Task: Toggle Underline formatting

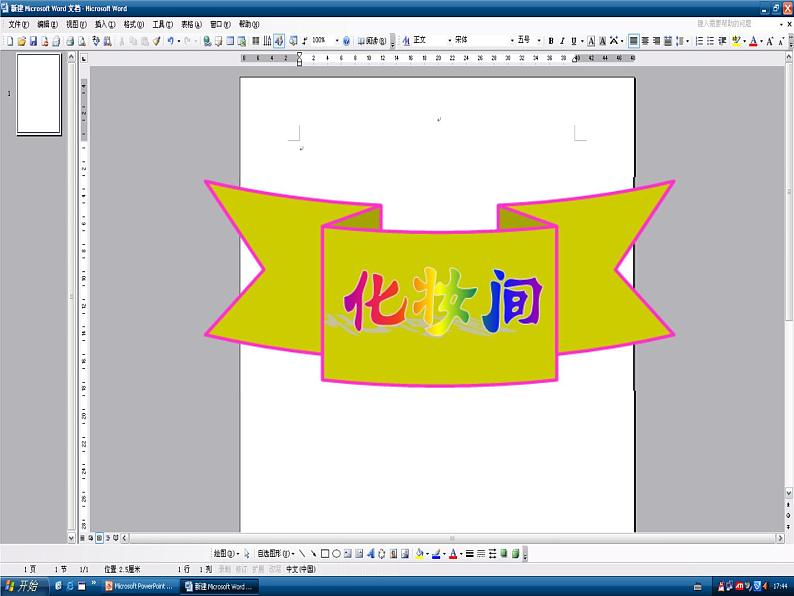Action: [x=574, y=41]
